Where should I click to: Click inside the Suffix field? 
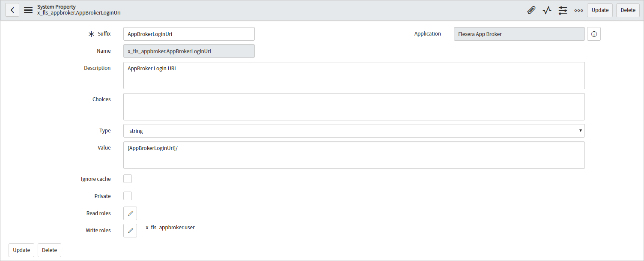[189, 34]
